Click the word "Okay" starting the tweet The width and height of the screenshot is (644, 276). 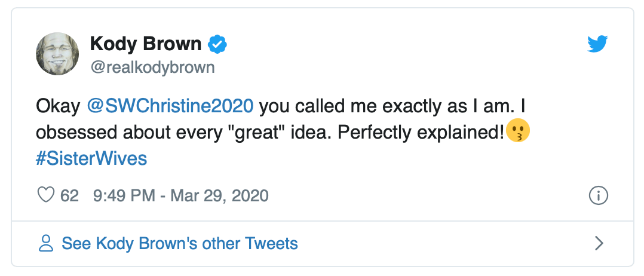coord(58,106)
